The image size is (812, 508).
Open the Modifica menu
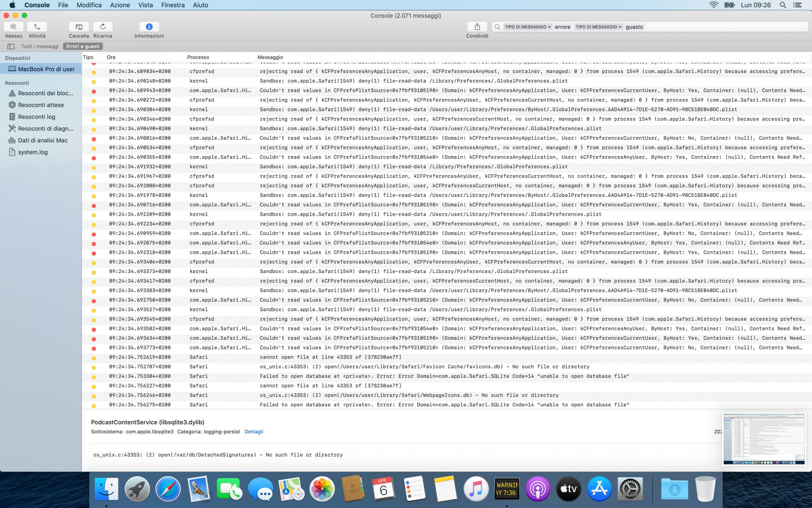point(89,5)
